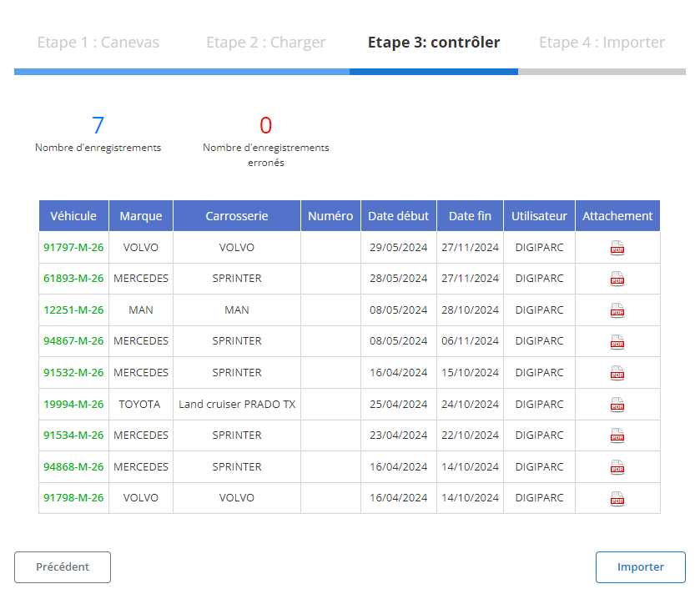The image size is (700, 599).
Task: Click start date 29/05/2024
Action: pos(398,247)
